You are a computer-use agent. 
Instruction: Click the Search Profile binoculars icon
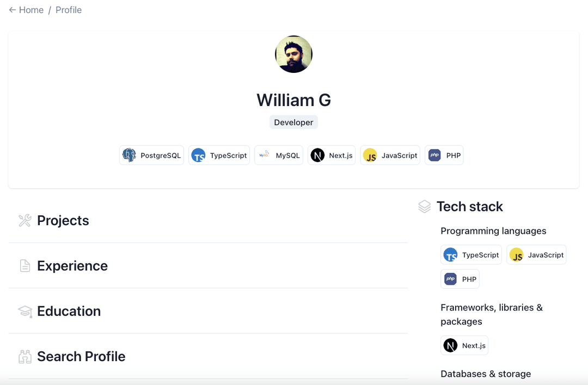[24, 356]
